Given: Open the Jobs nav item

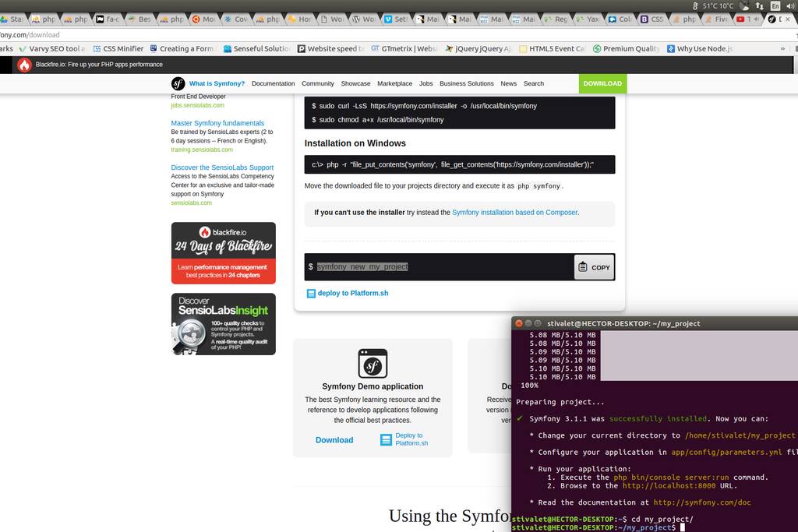Looking at the screenshot, I should pos(426,83).
